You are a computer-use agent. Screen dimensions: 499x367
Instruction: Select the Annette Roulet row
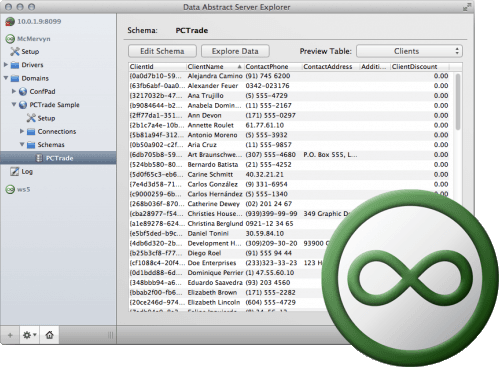pos(289,125)
